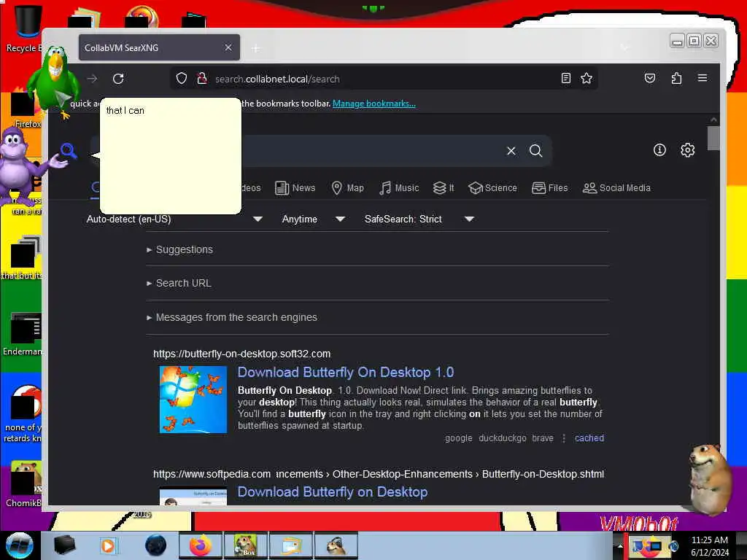Switch to the Social Media category
This screenshot has height=560, width=747.
[x=616, y=188]
